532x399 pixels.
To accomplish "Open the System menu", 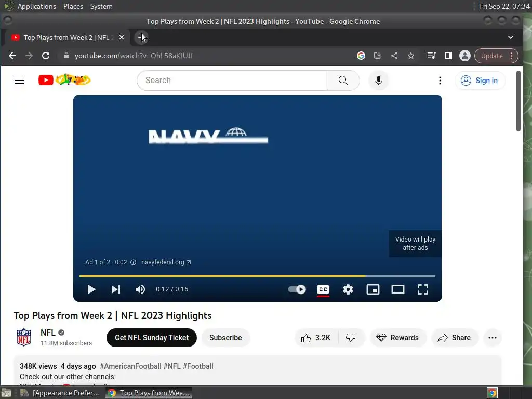I will point(101,6).
